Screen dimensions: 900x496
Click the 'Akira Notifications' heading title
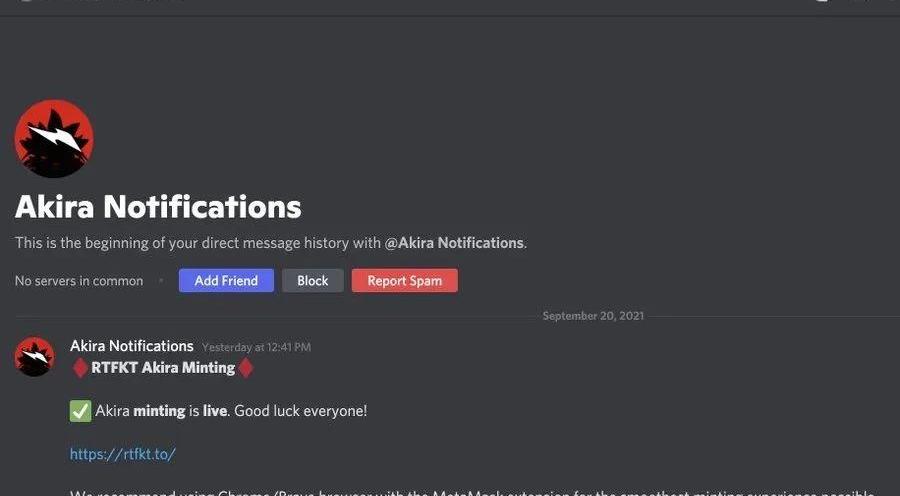[158, 207]
